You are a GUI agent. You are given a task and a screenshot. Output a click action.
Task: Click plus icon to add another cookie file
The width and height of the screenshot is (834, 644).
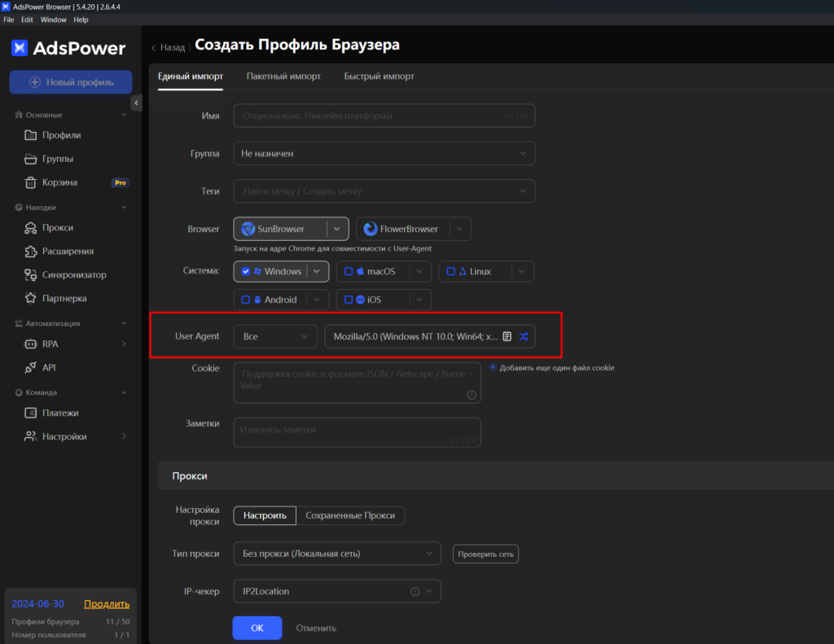tap(493, 368)
